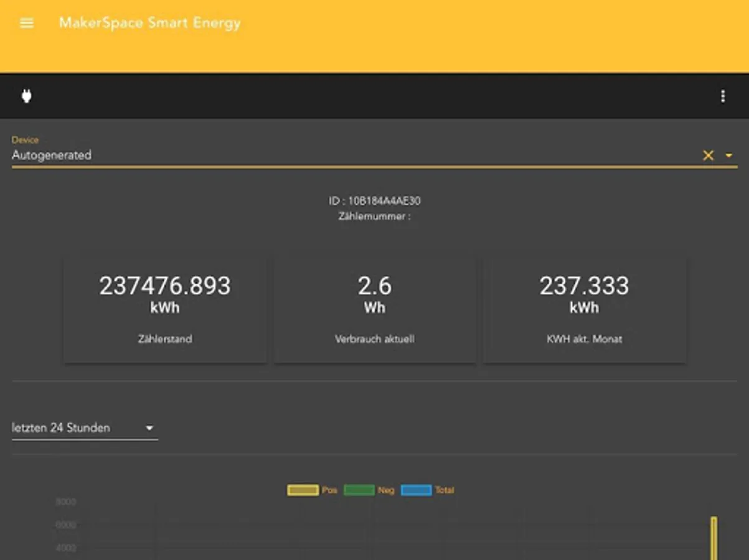
Task: Click the time range dropdown arrow
Action: point(149,428)
